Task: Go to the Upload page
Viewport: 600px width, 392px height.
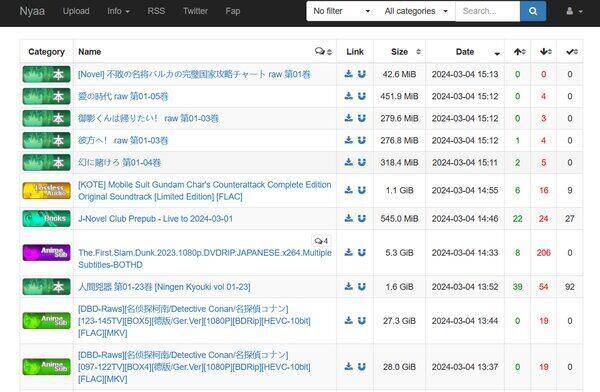Action: coord(76,11)
